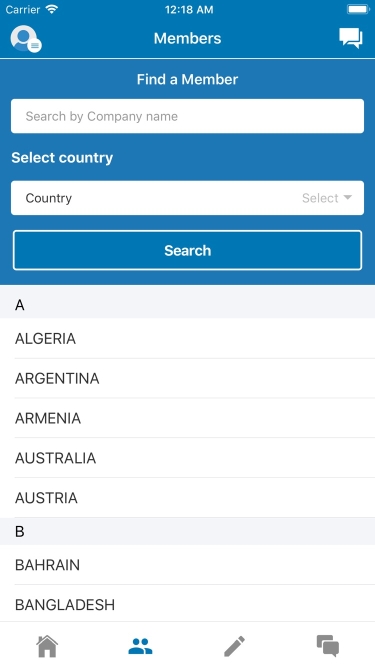
Task: Select ARMENIA list entry
Action: click(x=188, y=418)
